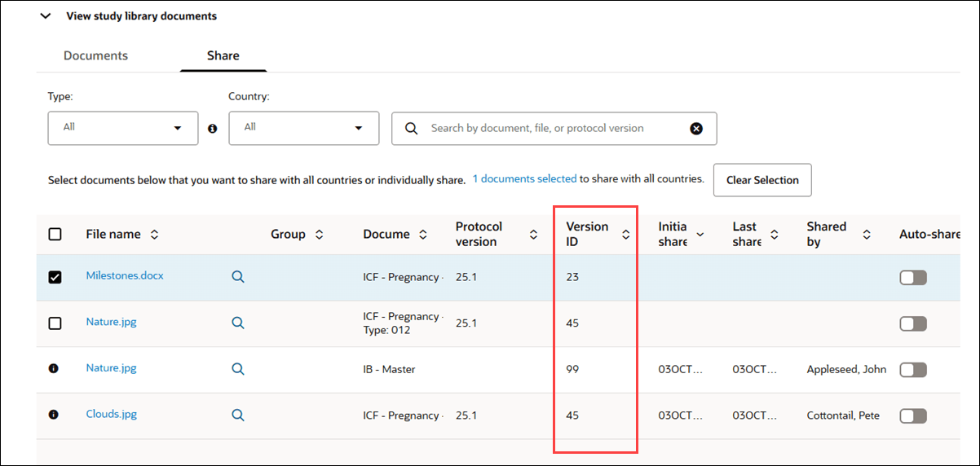Toggle Auto-share for Nature.jpg version 45
The height and width of the screenshot is (466, 980).
[x=913, y=323]
